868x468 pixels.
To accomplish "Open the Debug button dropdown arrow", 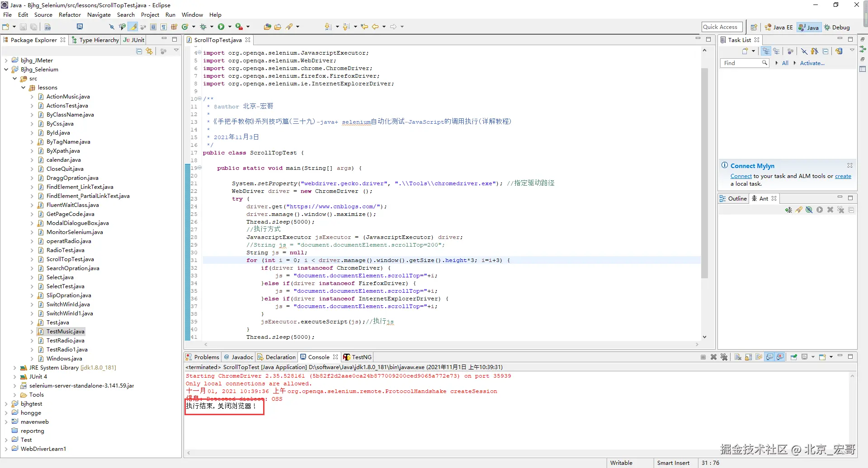I will click(x=212, y=27).
